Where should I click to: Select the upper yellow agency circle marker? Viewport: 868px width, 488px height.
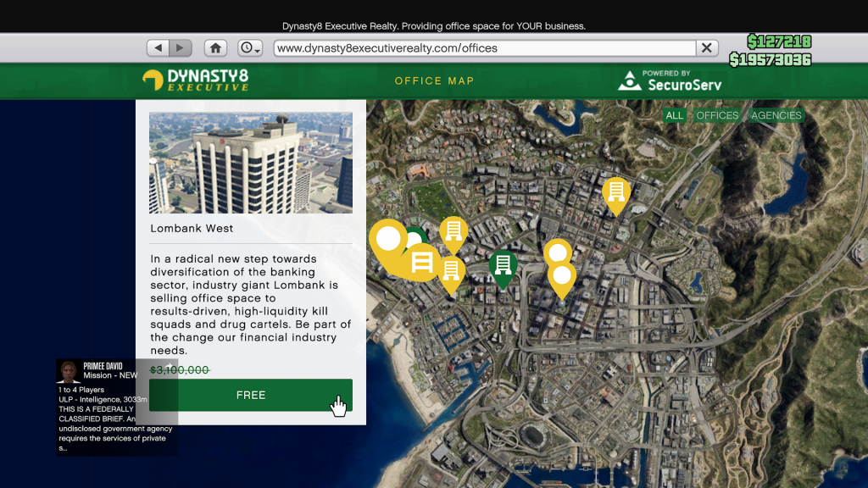coord(557,252)
